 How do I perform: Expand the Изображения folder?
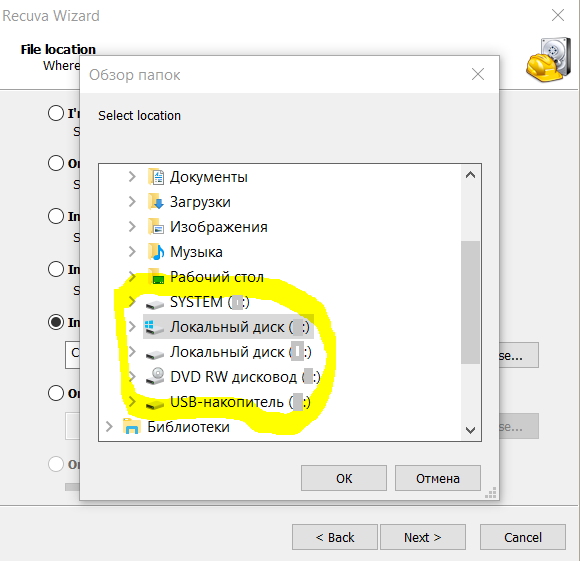132,227
